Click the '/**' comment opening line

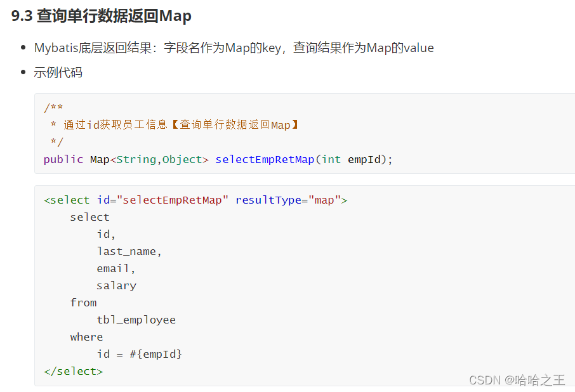tap(53, 108)
